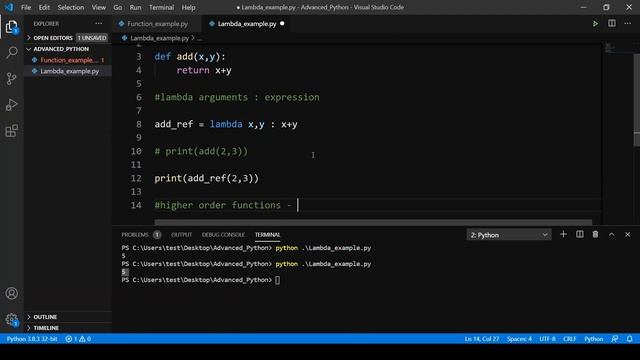This screenshot has width=640, height=360.
Task: Click the 1 UNSAVED badge
Action: [92, 38]
